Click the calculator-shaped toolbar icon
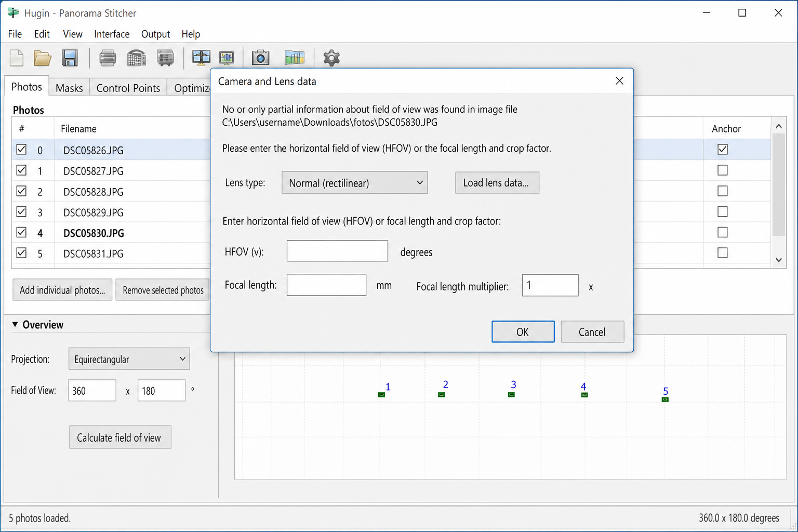Image resolution: width=798 pixels, height=532 pixels. point(136,58)
